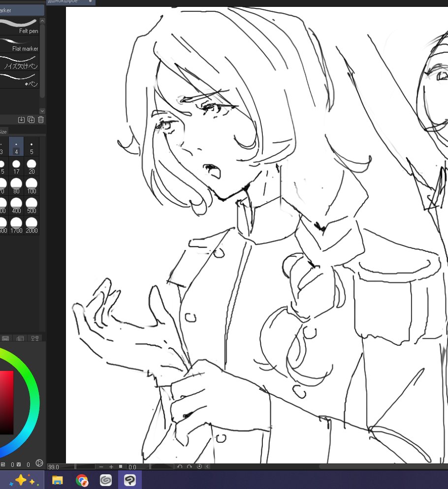Pick the ◆ペン sub tool

pyautogui.click(x=19, y=80)
